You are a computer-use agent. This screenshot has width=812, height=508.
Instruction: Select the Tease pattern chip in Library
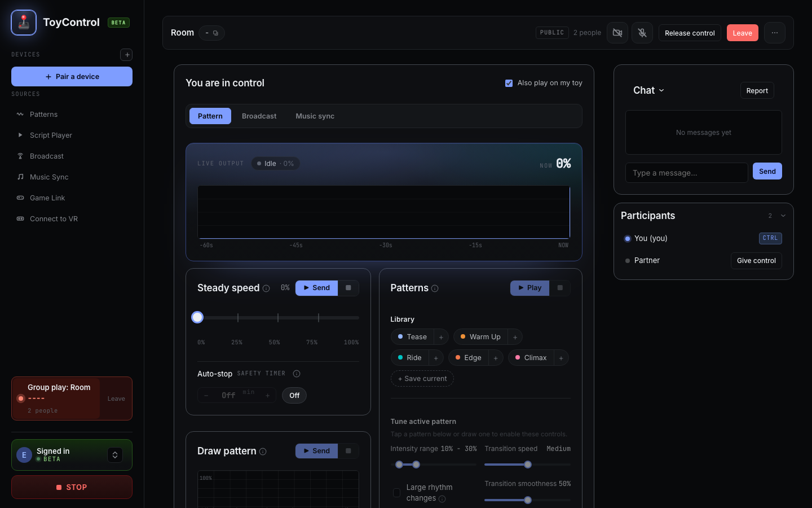pos(413,337)
